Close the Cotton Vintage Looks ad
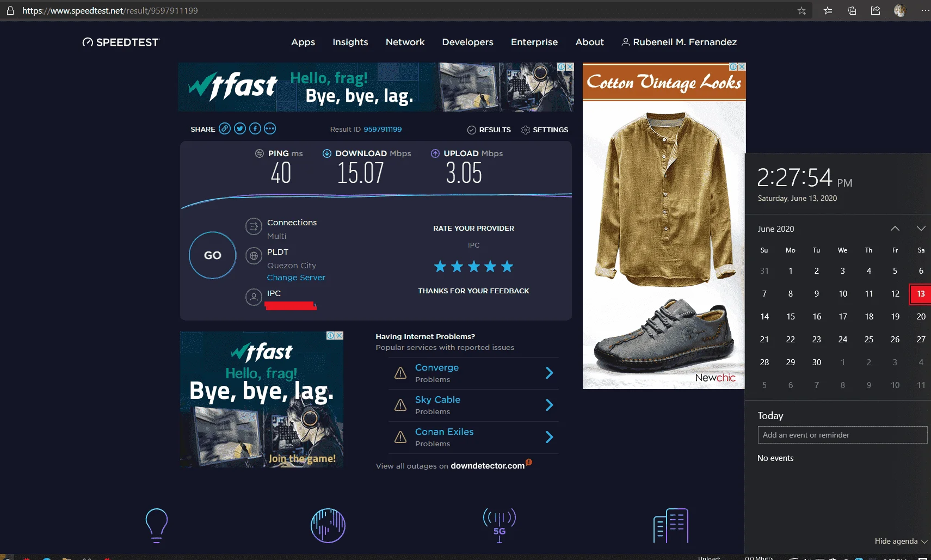 [x=742, y=66]
